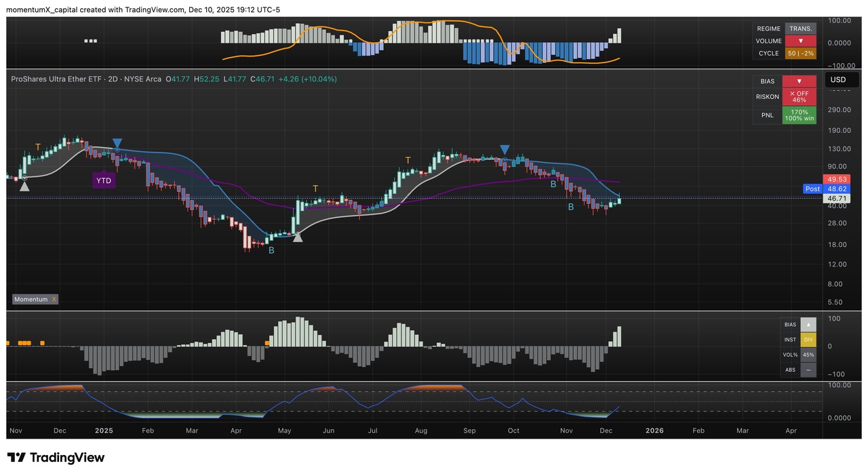
Task: Click the purple YTD label on chart
Action: (103, 181)
